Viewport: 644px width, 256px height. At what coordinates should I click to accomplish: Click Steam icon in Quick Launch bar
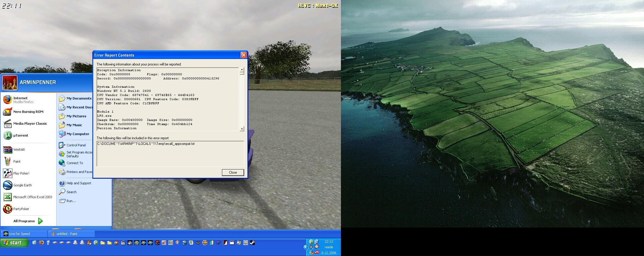[252, 243]
